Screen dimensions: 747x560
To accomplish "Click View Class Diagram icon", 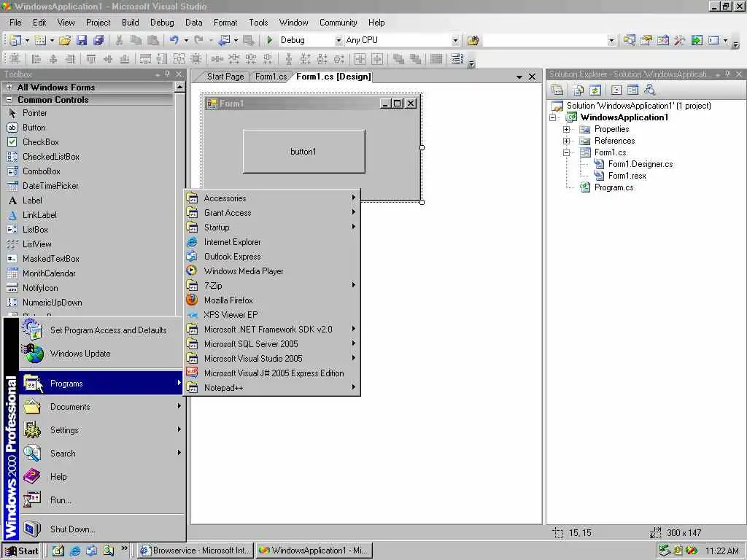I will coord(649,90).
